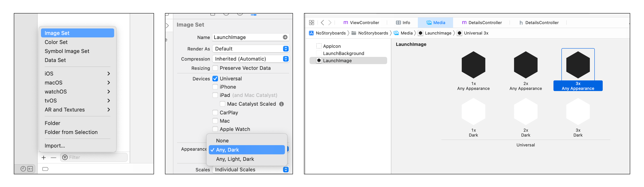Image resolution: width=644 pixels, height=187 pixels.
Task: Choose Folder from Selection entry
Action: tap(77, 132)
